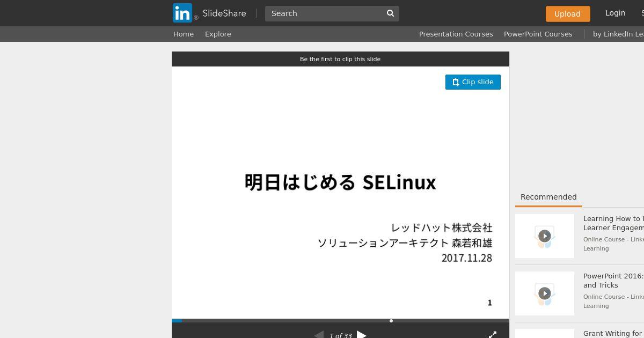Click the '1 of 33' slide counter
644x338 pixels.
click(341, 335)
